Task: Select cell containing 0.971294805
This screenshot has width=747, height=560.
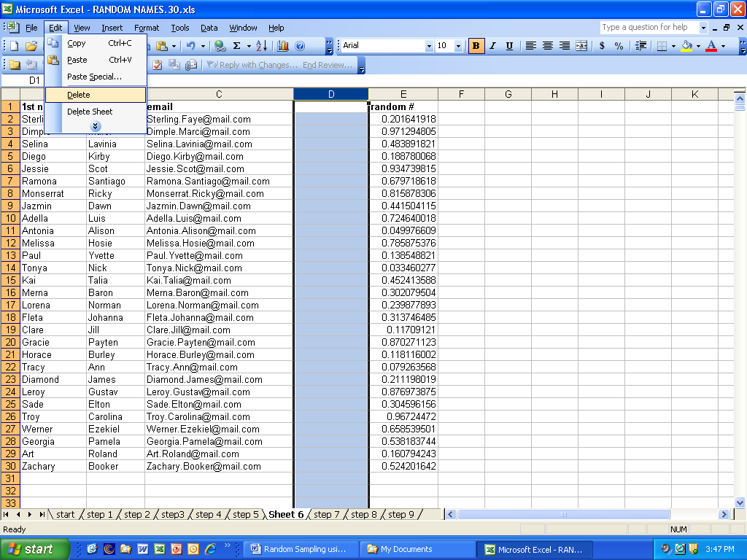Action: pyautogui.click(x=403, y=131)
